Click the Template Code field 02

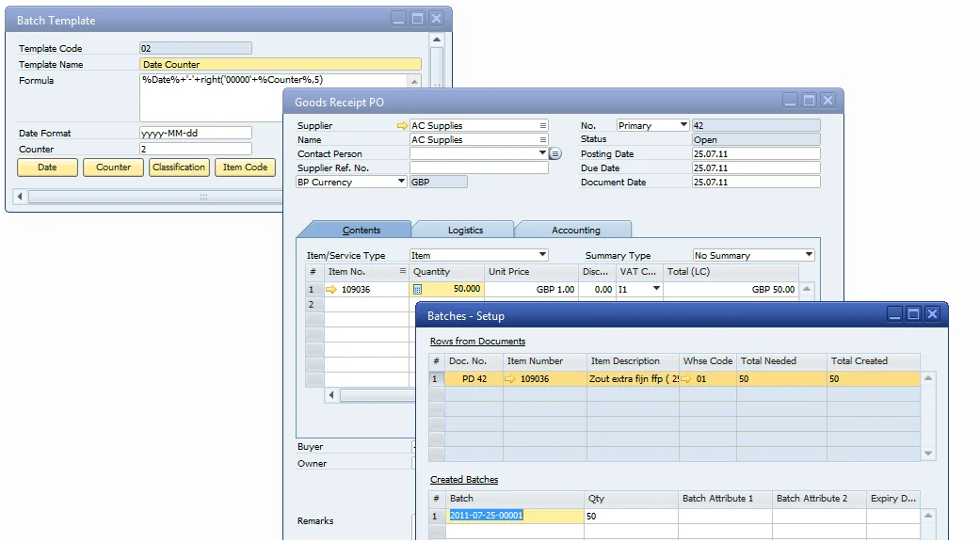(x=196, y=48)
